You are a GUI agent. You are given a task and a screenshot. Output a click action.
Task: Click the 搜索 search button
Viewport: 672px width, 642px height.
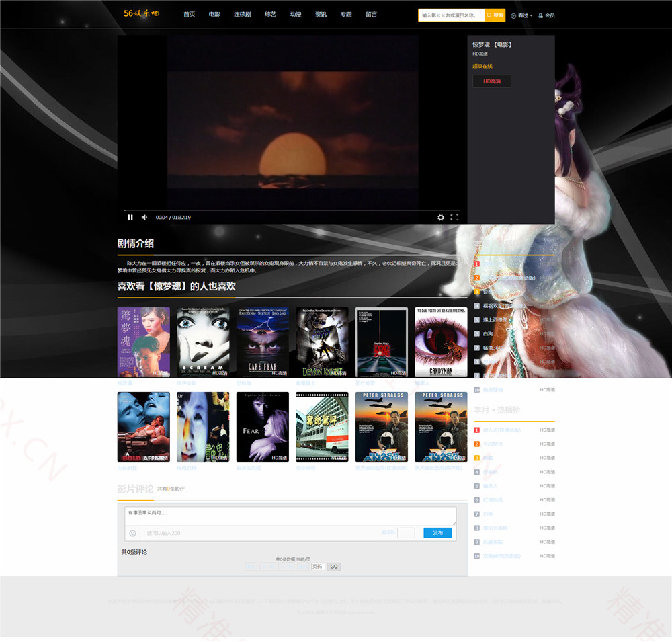(x=495, y=15)
